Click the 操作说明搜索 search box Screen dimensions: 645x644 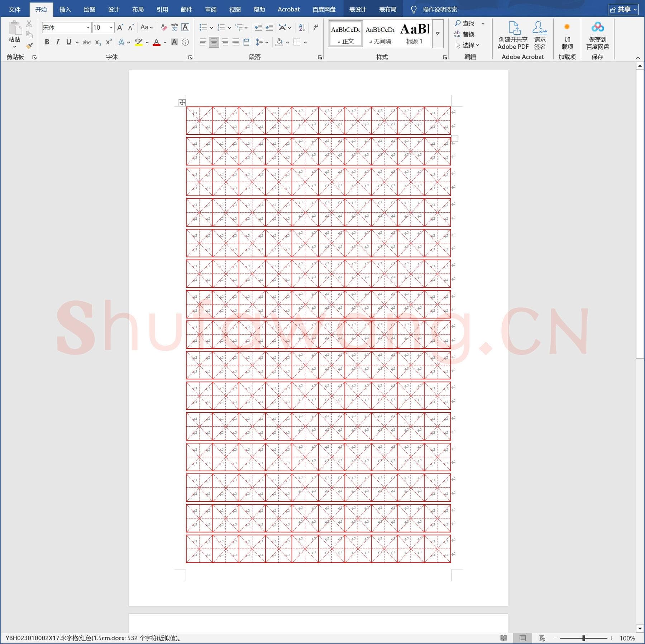tap(440, 9)
